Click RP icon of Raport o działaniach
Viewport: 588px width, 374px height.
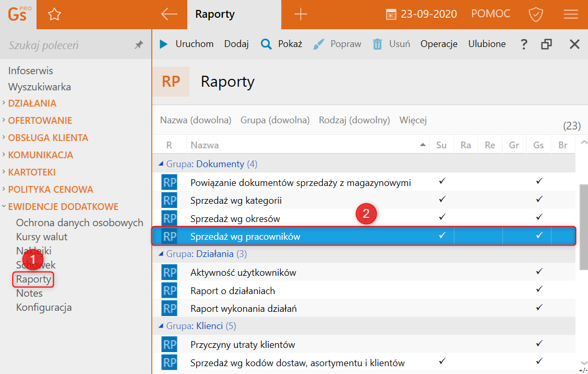[x=170, y=290]
